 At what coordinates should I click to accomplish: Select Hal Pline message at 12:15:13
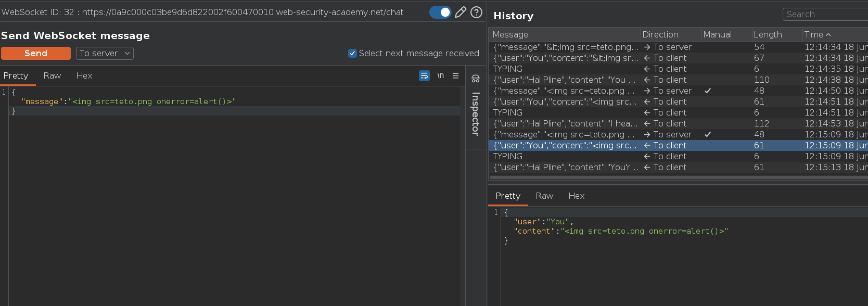(678, 167)
